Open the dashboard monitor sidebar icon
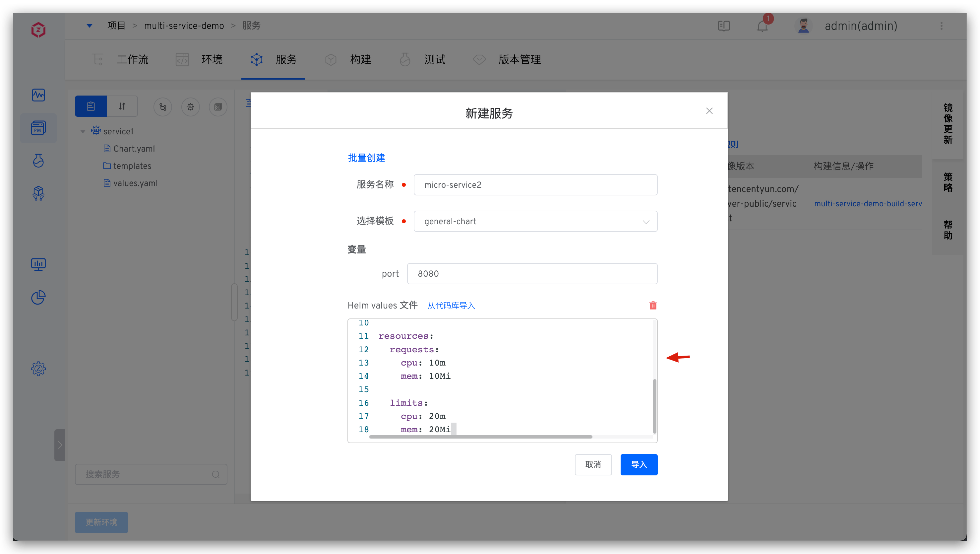 [38, 264]
